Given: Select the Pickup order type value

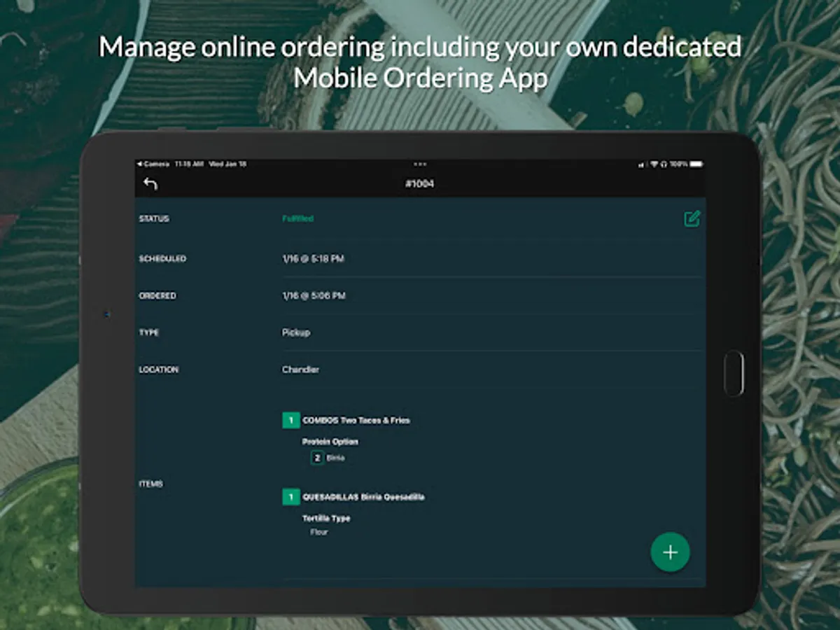Looking at the screenshot, I should (x=296, y=332).
